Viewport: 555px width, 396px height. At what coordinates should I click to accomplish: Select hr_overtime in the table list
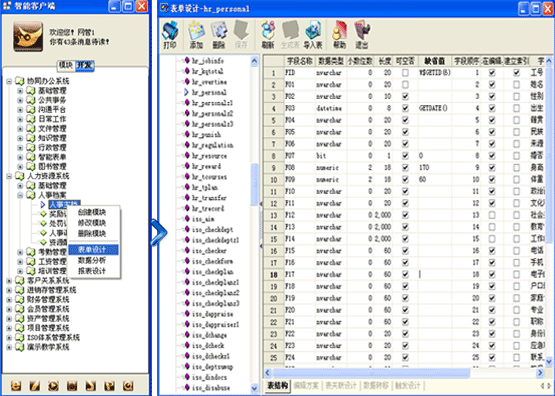[209, 82]
